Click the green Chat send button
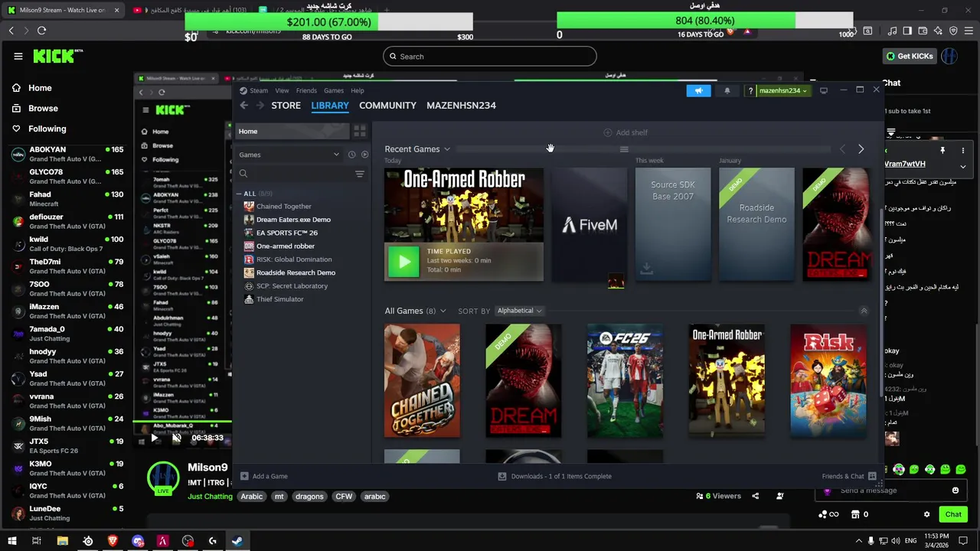Image resolution: width=980 pixels, height=551 pixels. coord(953,514)
